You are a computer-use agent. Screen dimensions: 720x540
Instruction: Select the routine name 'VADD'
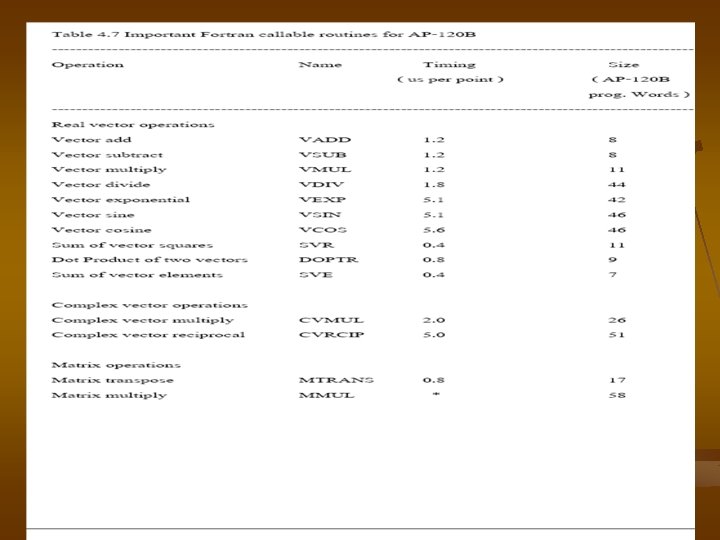325,140
